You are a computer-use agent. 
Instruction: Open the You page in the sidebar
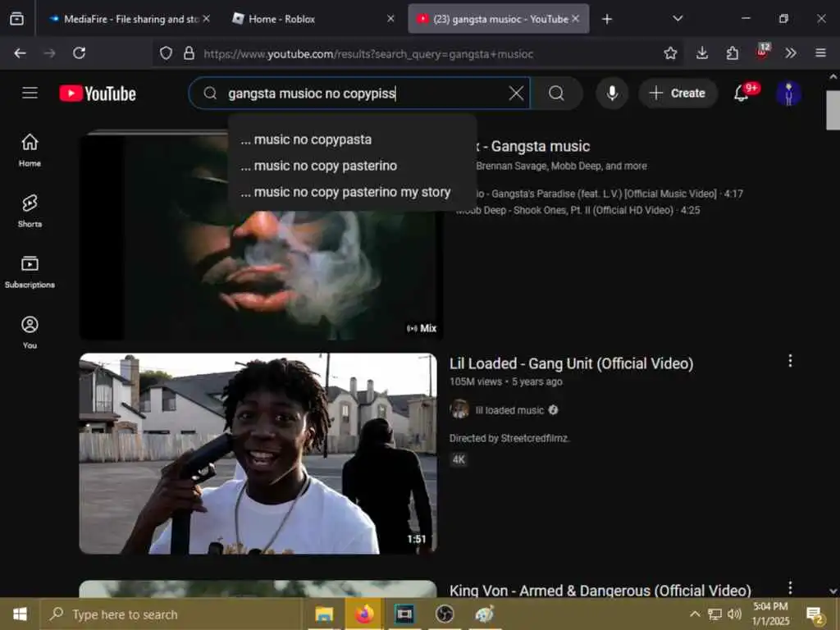tap(30, 332)
